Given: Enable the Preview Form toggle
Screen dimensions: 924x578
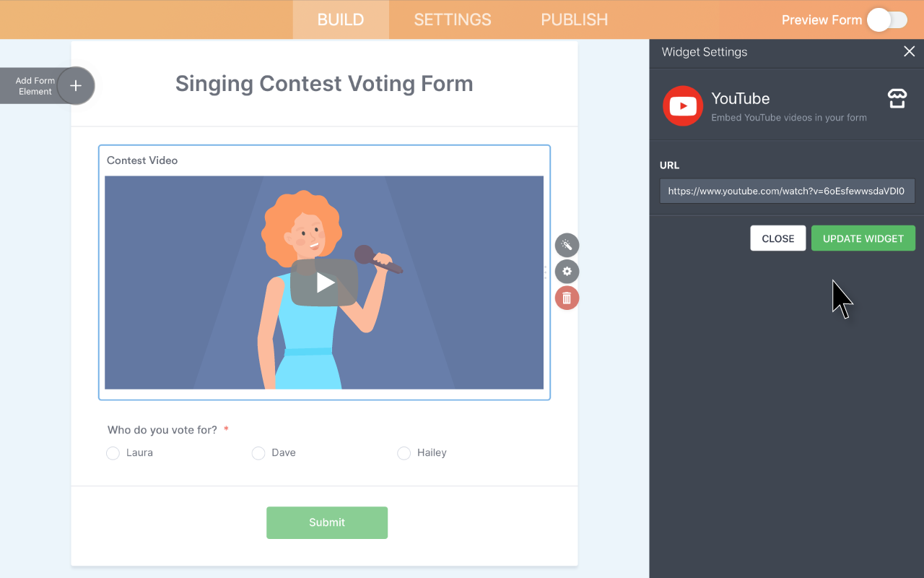Looking at the screenshot, I should (x=887, y=20).
